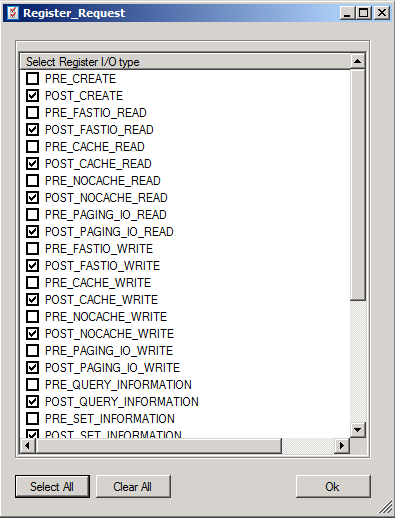Screen dimensions: 395x518
Task: Select the POST_CREATE label text
Action: [84, 96]
